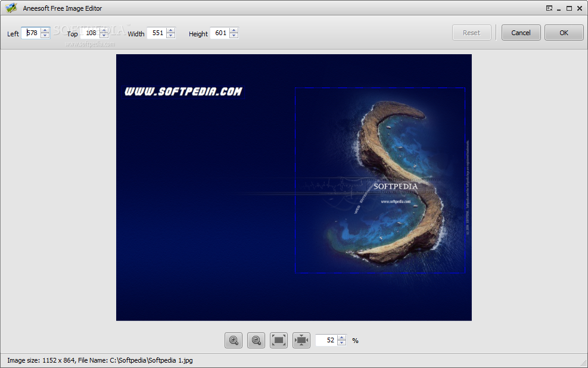Decrease the Top value with down arrow
Viewport: 588px width, 368px height.
pos(104,36)
